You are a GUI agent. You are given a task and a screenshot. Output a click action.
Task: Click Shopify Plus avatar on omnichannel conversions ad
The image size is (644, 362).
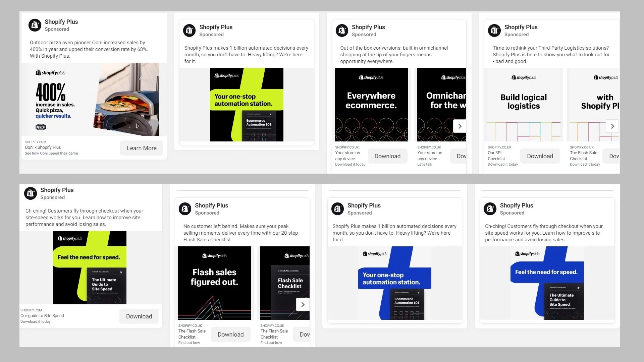click(x=342, y=31)
